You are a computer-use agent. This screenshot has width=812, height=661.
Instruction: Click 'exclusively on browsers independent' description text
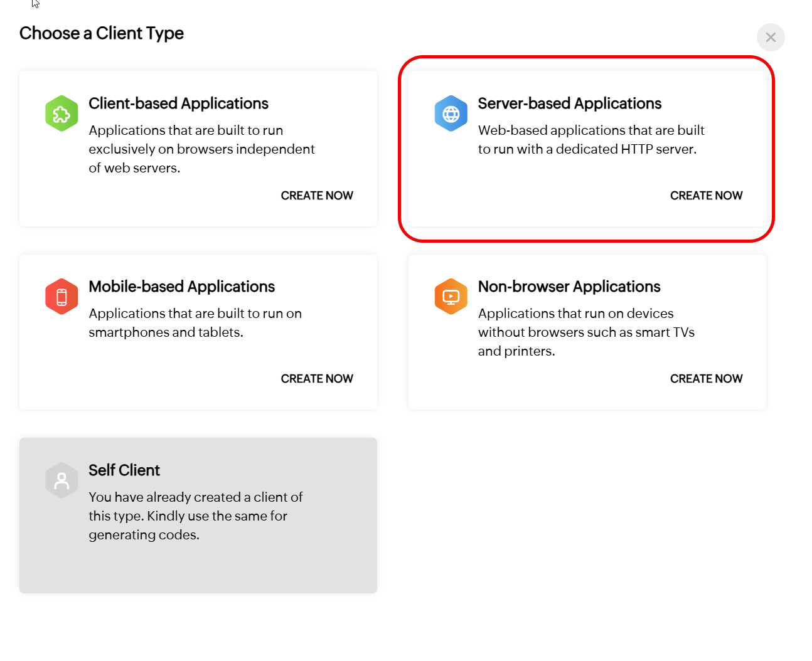pyautogui.click(x=201, y=149)
